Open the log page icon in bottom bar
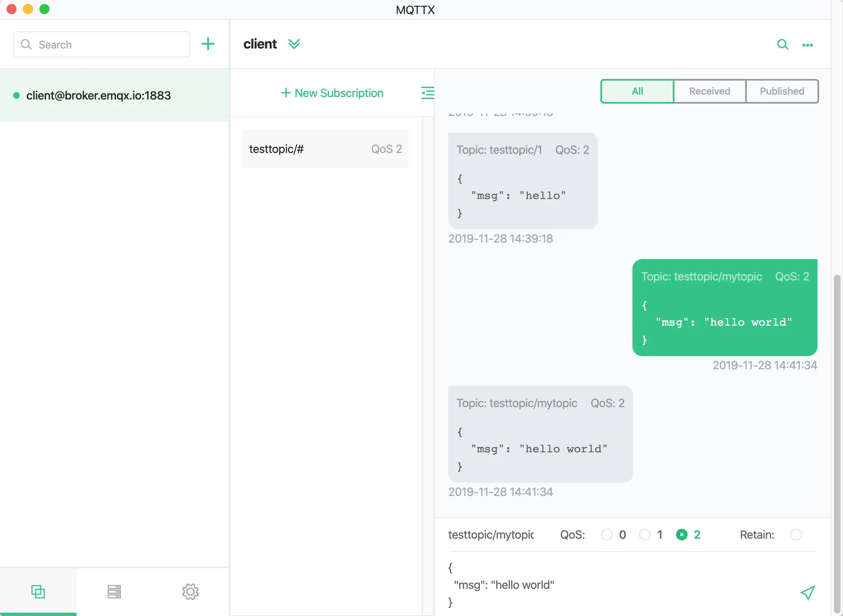 114,591
